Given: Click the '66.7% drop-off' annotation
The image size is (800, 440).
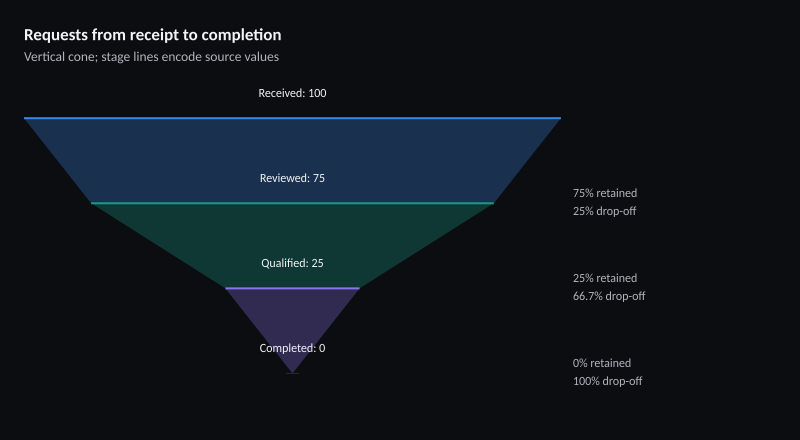Looking at the screenshot, I should [x=609, y=296].
